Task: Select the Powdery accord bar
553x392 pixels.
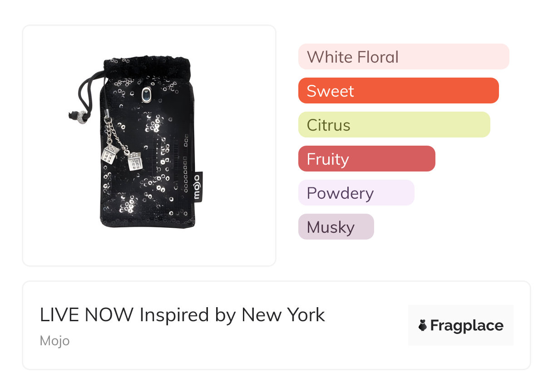Action: pos(356,193)
